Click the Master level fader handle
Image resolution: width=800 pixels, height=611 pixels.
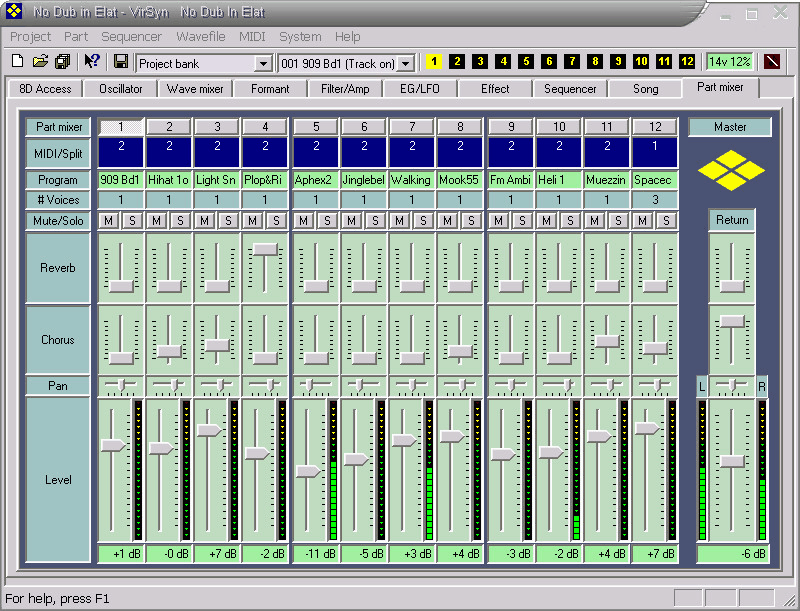732,462
